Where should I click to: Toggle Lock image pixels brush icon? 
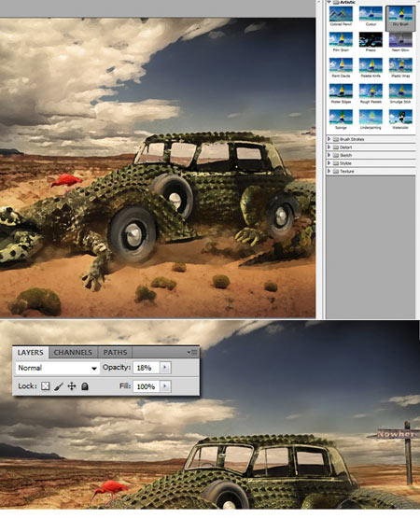tap(59, 386)
